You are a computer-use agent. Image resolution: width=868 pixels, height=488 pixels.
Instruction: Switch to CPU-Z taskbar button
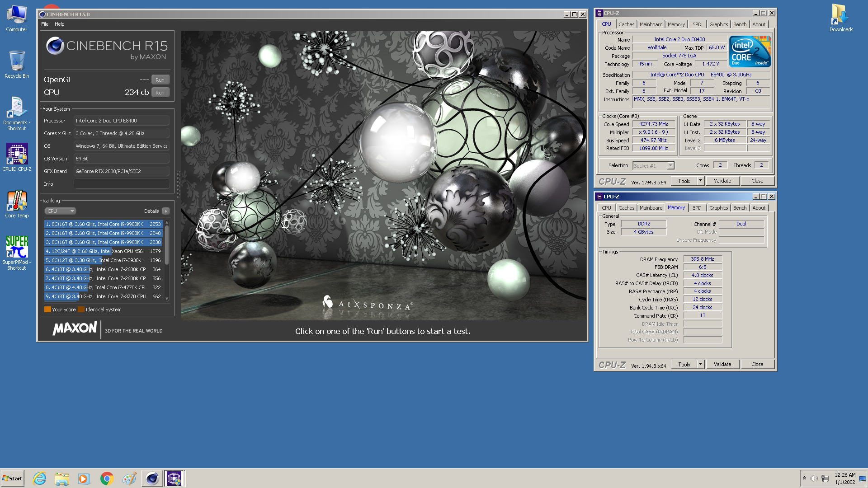tap(174, 479)
